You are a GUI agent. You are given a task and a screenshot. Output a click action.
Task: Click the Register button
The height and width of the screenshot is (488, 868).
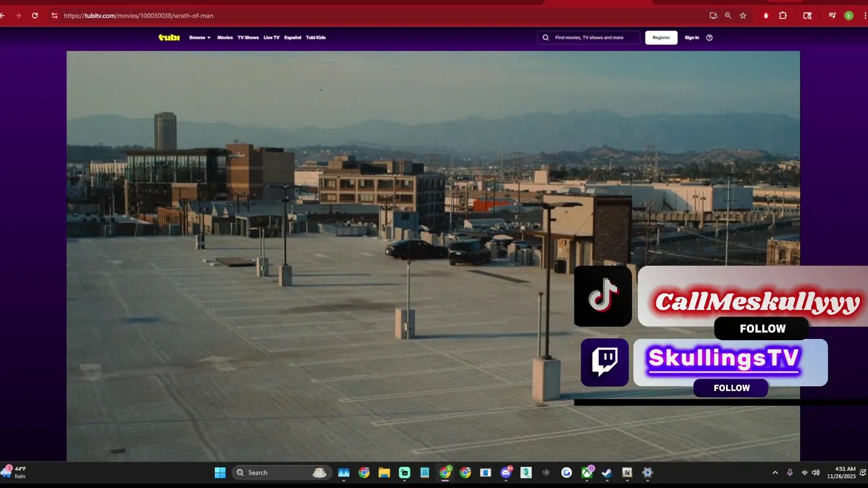click(x=661, y=37)
